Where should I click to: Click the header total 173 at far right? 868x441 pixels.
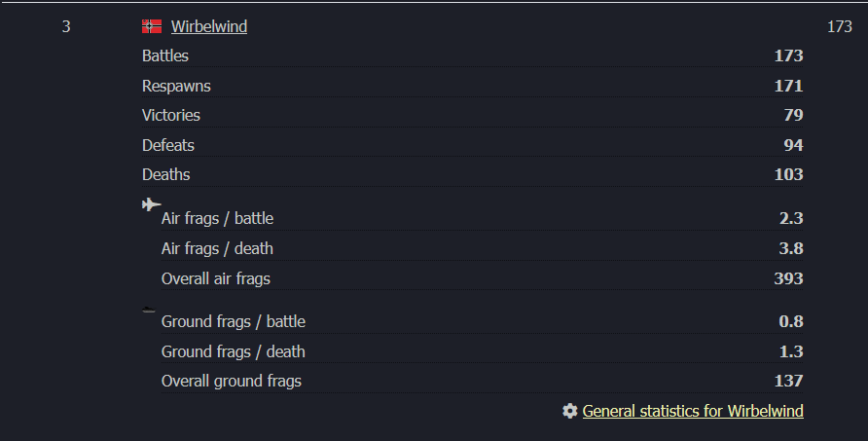pos(839,26)
